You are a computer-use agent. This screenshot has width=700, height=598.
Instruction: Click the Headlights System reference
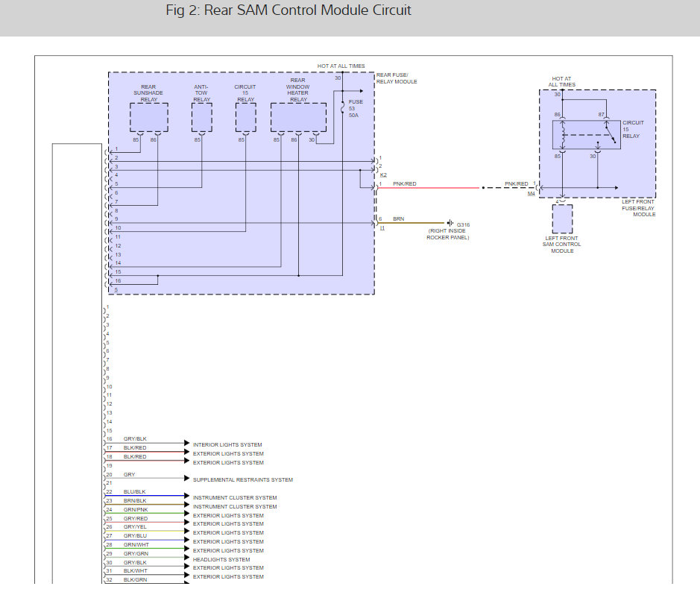(221, 559)
